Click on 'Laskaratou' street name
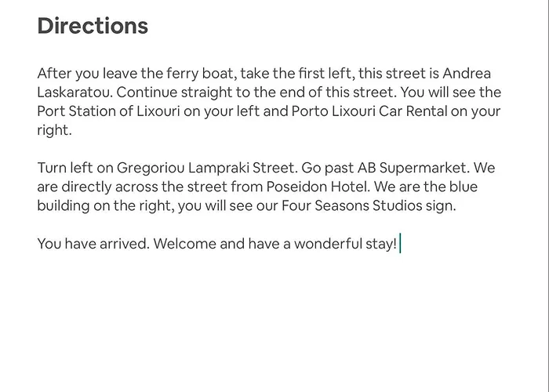This screenshot has width=549, height=392. [x=73, y=93]
